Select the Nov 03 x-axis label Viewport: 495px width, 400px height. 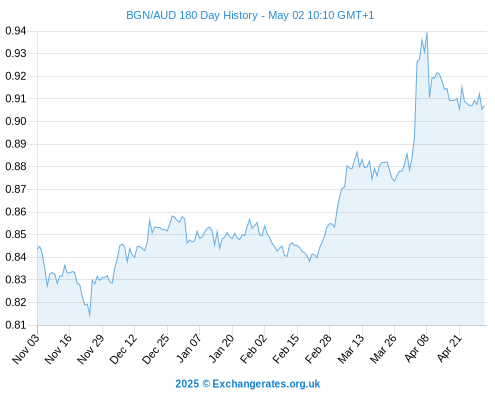point(26,349)
